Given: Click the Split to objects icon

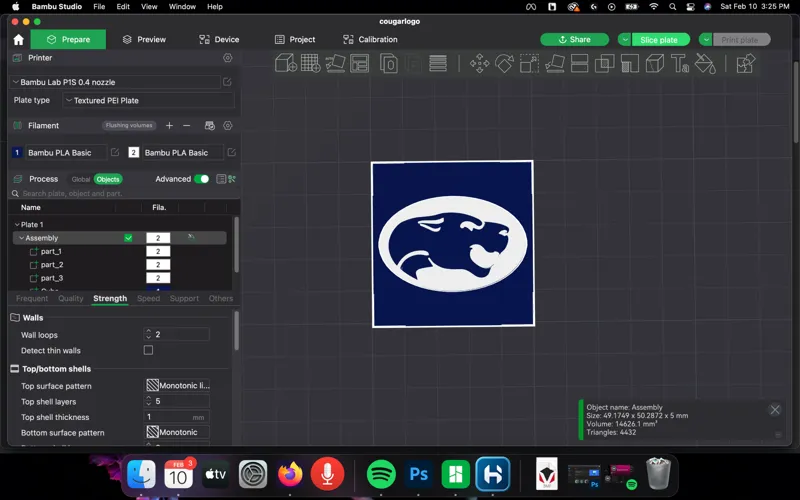Looking at the screenshot, I should pos(389,64).
